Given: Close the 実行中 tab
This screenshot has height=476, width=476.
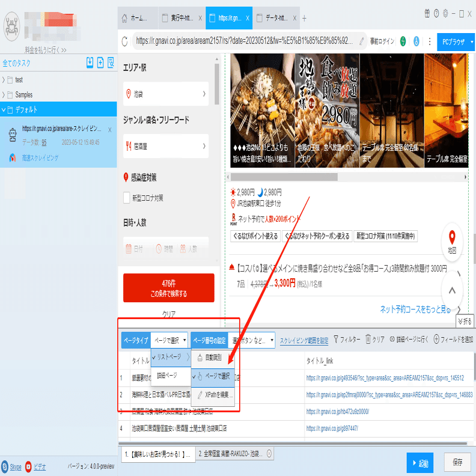Looking at the screenshot, I should coord(200,19).
